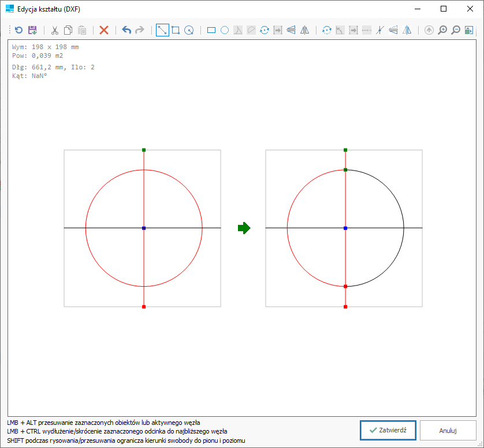Click the dotted vertical flip icon
Image resolution: width=484 pixels, height=448 pixels.
(x=393, y=30)
